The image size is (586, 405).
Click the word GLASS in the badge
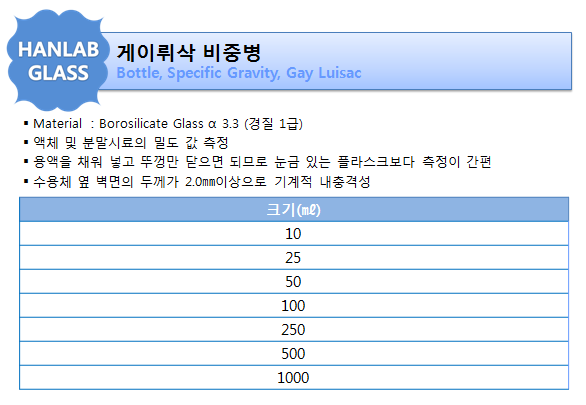[x=58, y=73]
